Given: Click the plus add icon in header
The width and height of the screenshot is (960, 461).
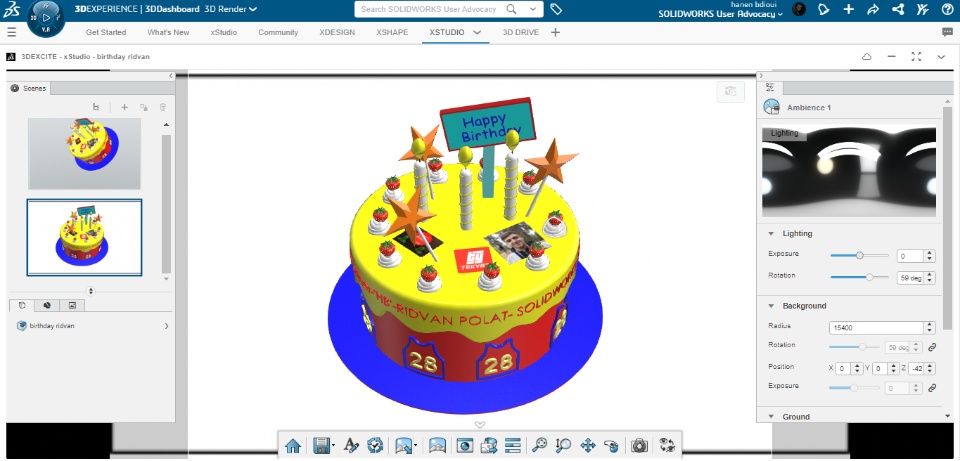Looking at the screenshot, I should pos(849,9).
